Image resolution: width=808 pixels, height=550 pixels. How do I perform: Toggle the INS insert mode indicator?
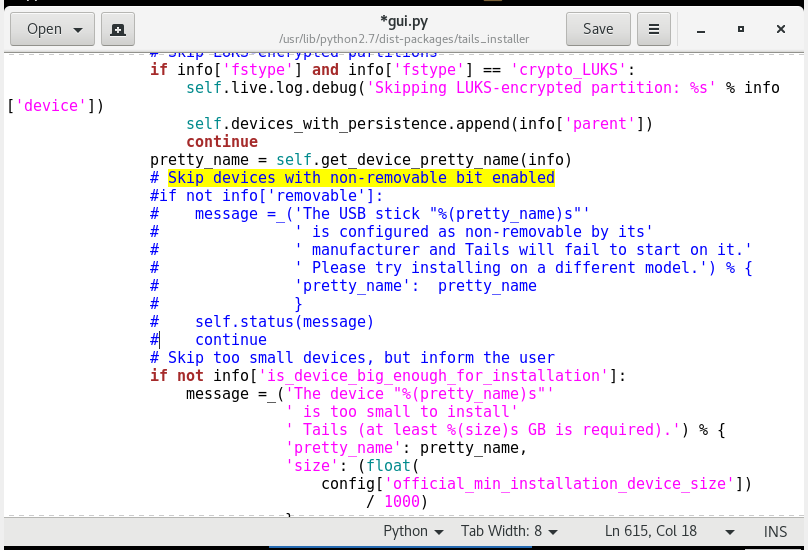click(775, 532)
